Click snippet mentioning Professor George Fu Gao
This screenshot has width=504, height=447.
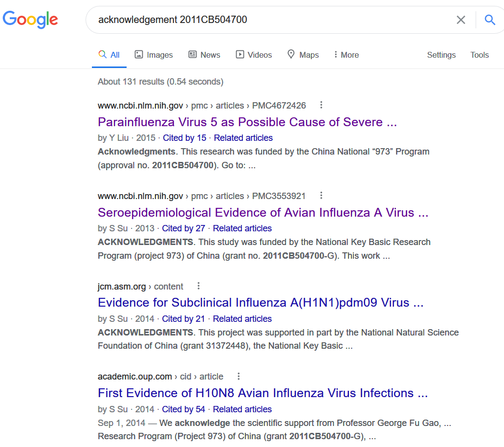275,429
